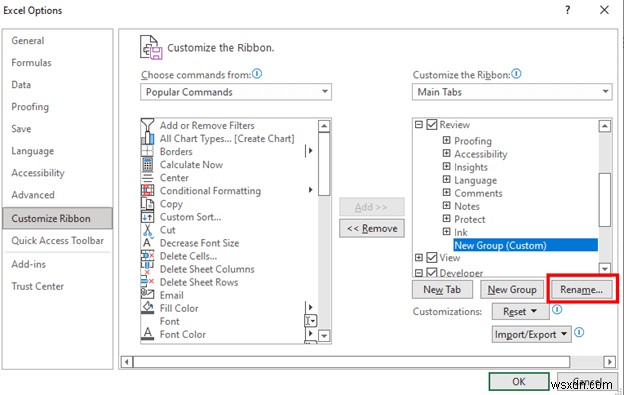
Task: Select Customize Ribbon in the options sidebar
Action: click(57, 218)
